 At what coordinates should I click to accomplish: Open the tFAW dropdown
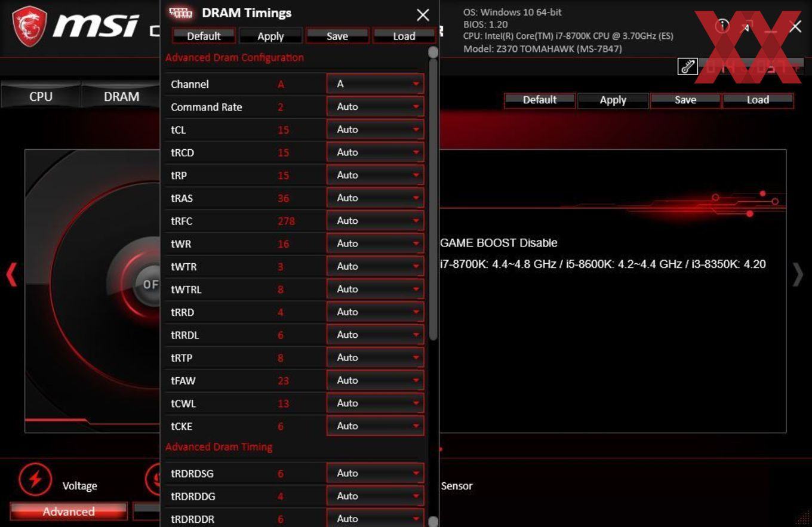point(376,380)
